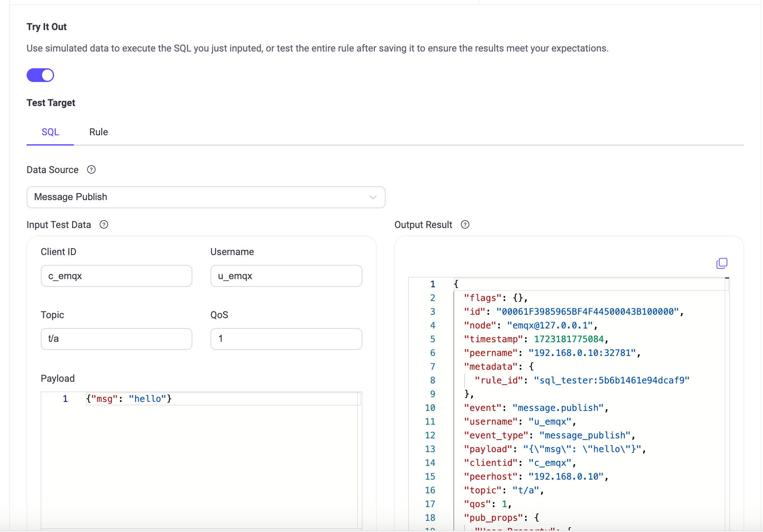
Task: Click inside the Payload code editor
Action: coord(215,429)
